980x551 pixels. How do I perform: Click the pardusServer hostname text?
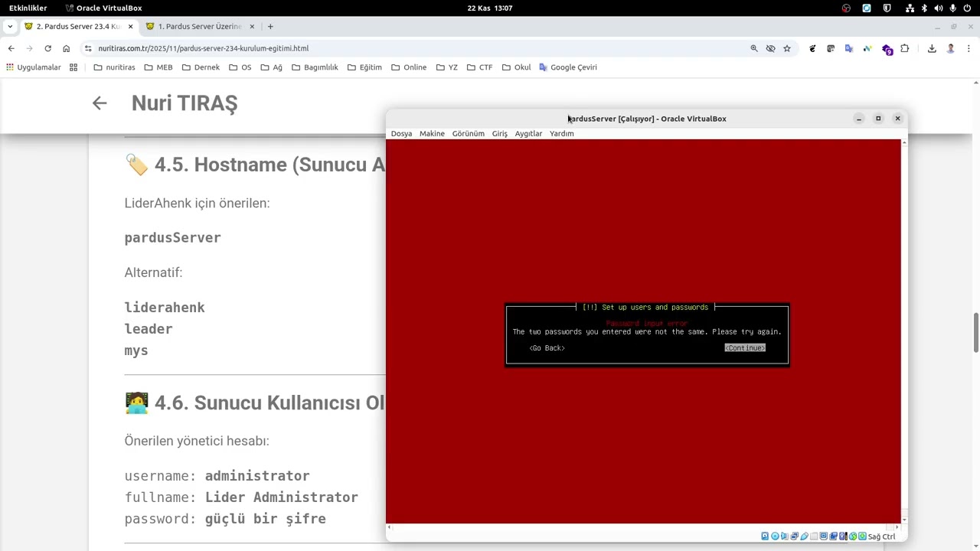click(172, 238)
